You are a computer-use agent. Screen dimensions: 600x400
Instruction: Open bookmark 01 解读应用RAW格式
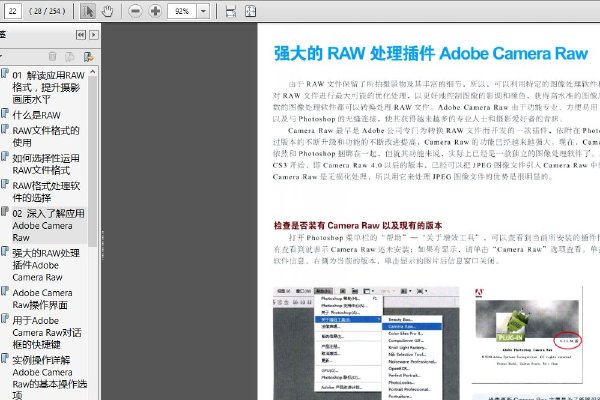point(48,87)
